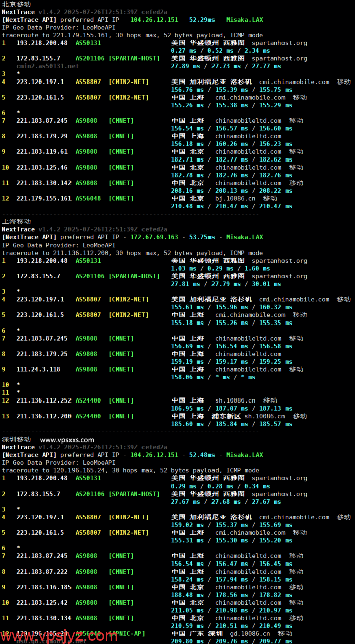The image size is (355, 644).
Task: Click hop IP 221.183.130.134
Action: tap(44, 618)
